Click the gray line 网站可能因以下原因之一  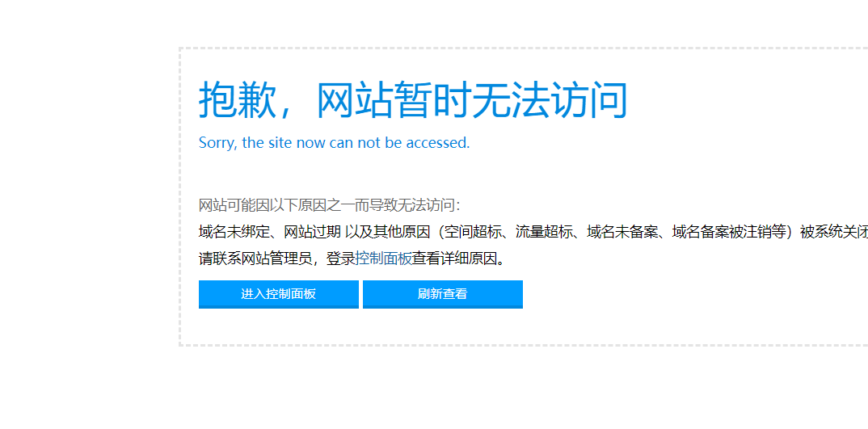[x=330, y=205]
